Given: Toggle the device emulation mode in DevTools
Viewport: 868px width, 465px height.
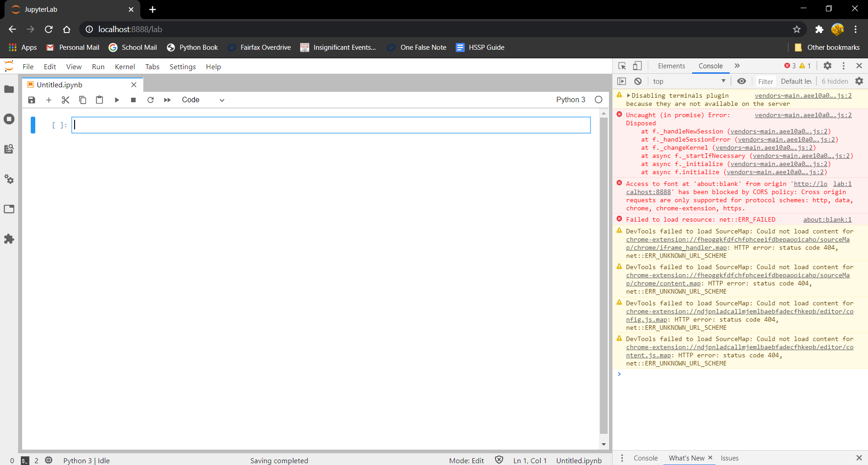Looking at the screenshot, I should [x=637, y=66].
